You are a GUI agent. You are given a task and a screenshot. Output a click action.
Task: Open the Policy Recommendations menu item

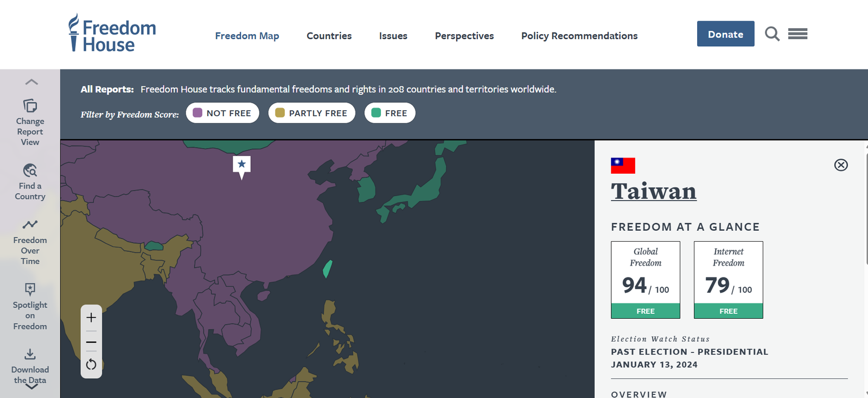click(579, 36)
